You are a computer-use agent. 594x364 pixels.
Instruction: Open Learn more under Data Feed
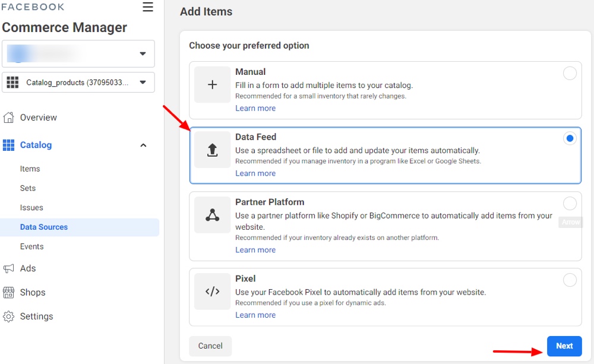coord(255,173)
